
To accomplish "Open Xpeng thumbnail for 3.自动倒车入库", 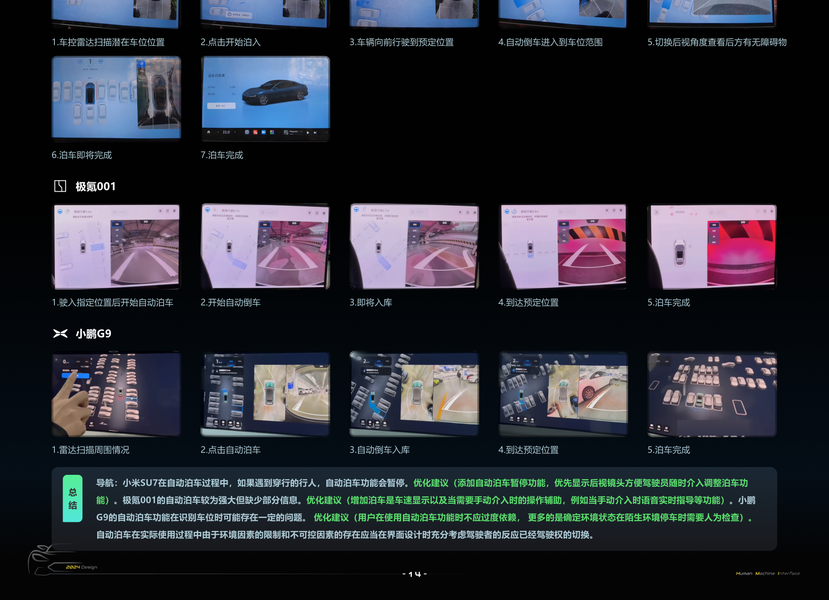I will click(x=414, y=394).
